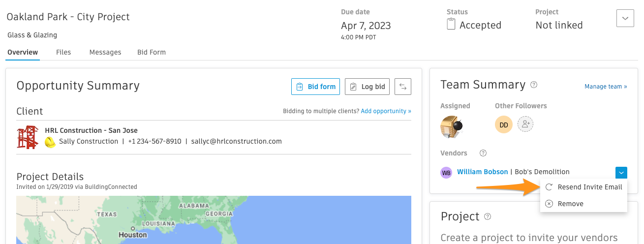Switch to the Files tab
Image resolution: width=644 pixels, height=244 pixels.
[63, 52]
